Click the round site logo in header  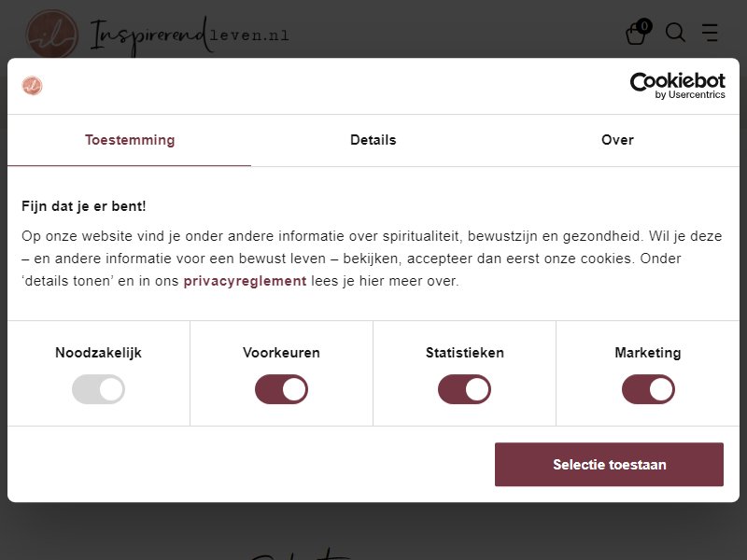52,35
